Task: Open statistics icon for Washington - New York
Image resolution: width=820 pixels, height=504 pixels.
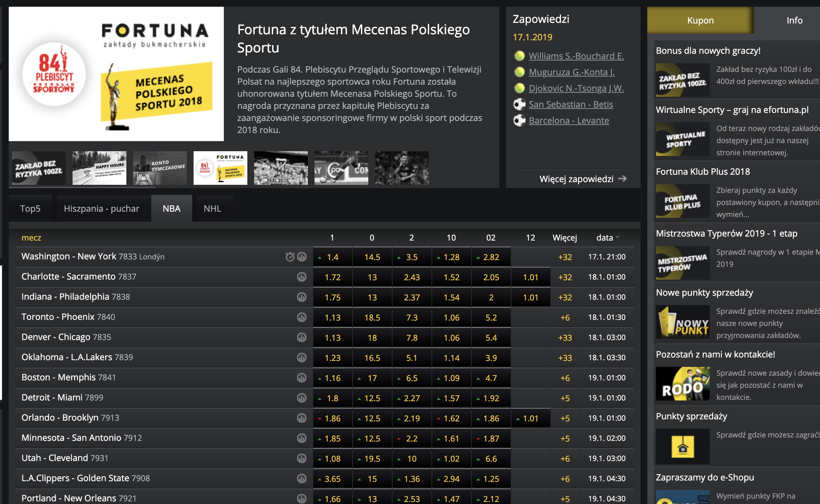Action: pos(302,257)
